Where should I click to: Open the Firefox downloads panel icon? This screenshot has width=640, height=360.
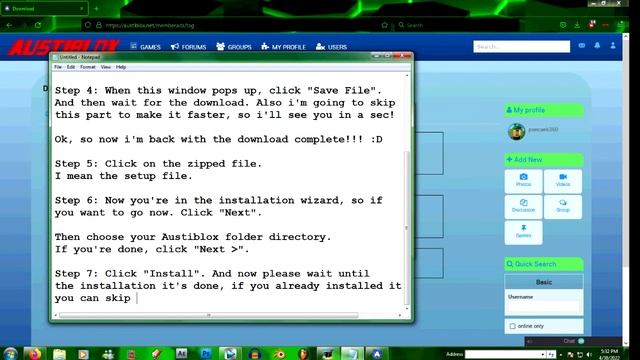(x=577, y=25)
